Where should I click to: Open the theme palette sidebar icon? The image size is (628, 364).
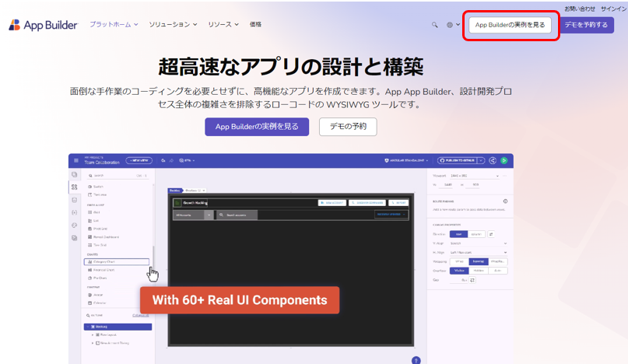(75, 226)
